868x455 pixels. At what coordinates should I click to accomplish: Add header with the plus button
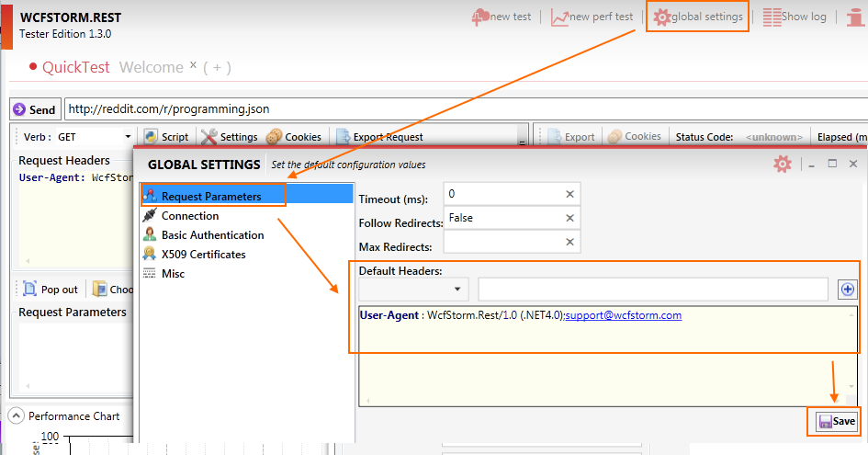pos(848,290)
